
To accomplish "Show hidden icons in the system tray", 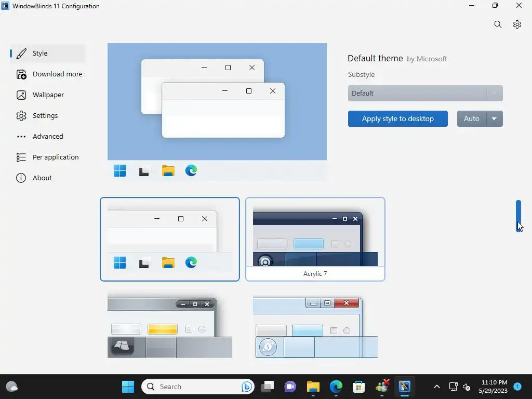I will (437, 387).
